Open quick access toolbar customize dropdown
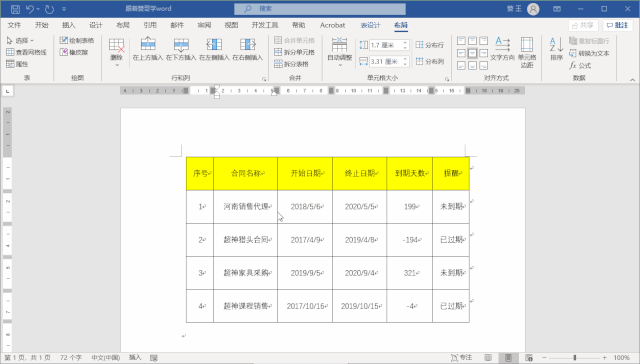 pos(64,9)
